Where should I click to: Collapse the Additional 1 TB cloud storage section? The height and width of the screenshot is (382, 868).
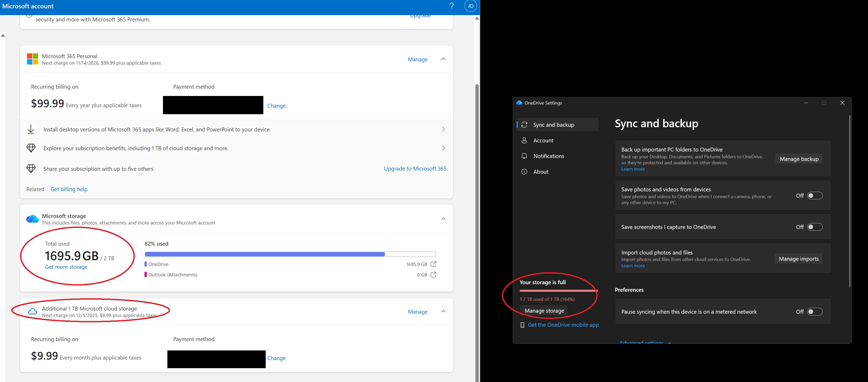point(444,312)
